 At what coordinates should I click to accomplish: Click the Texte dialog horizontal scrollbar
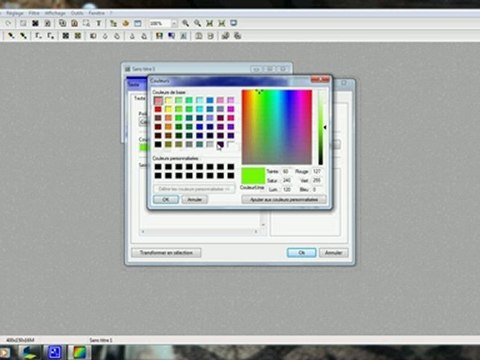(199, 231)
